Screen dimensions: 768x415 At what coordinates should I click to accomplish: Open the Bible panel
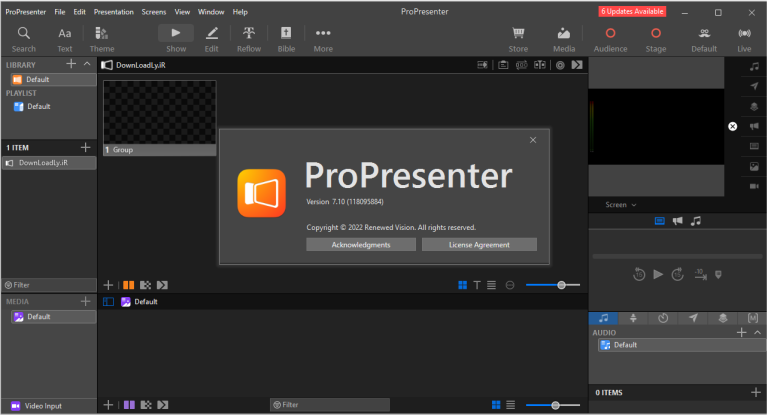point(286,40)
